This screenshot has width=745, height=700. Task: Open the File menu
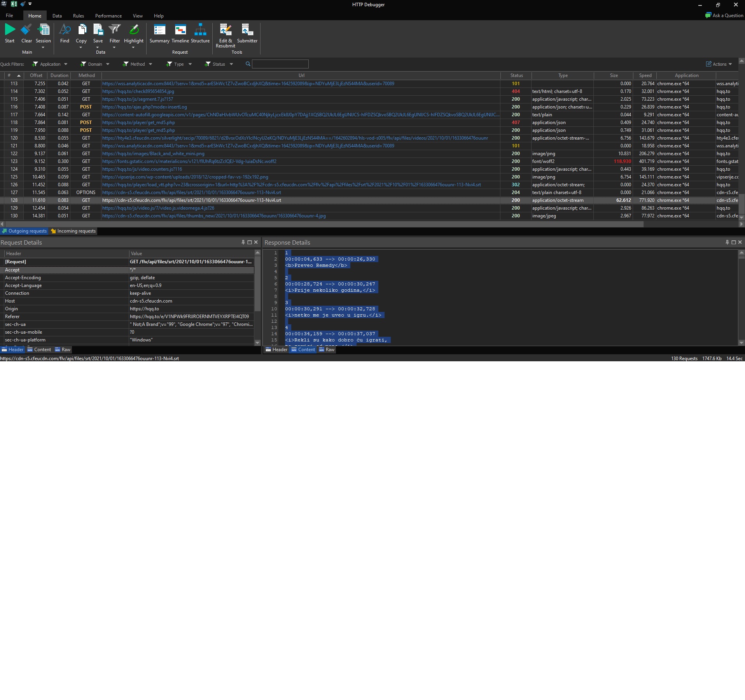tap(9, 16)
